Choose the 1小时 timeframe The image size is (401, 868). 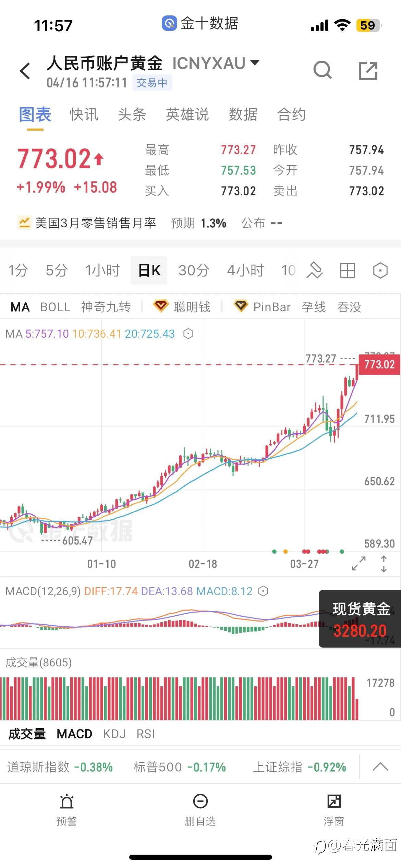102,270
